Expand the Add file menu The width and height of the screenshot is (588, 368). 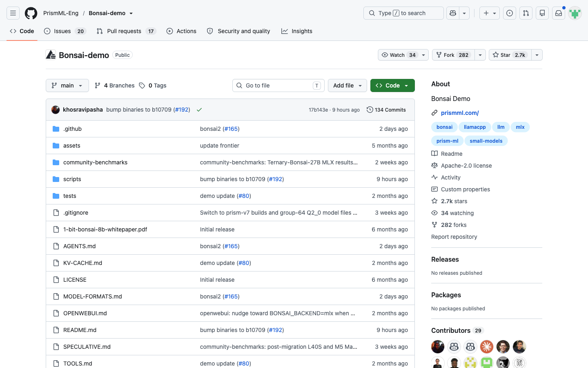click(x=347, y=85)
